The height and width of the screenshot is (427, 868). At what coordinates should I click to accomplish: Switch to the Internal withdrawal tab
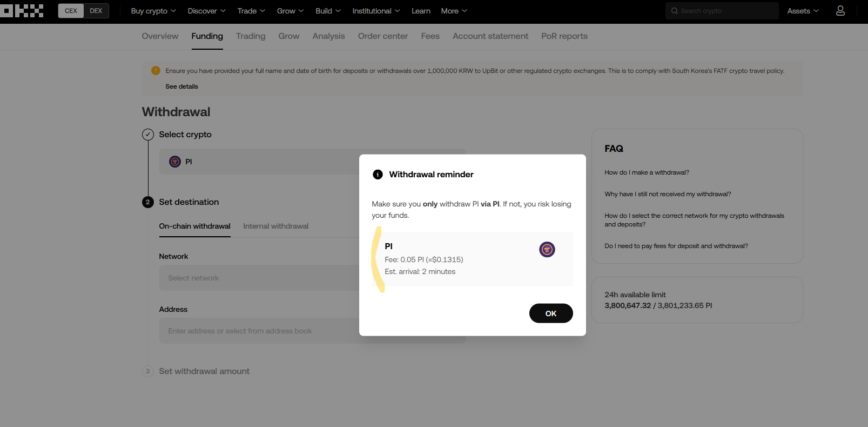275,226
